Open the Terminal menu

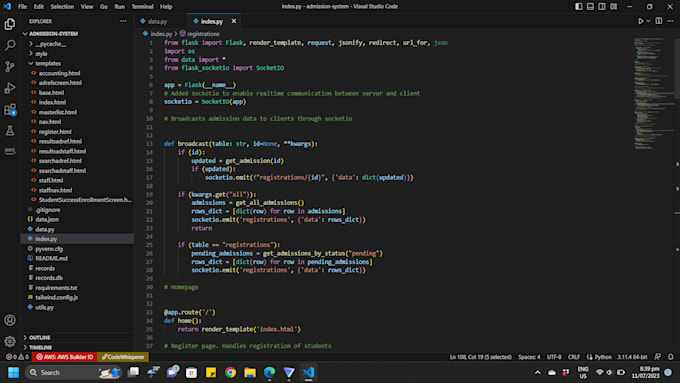click(142, 7)
